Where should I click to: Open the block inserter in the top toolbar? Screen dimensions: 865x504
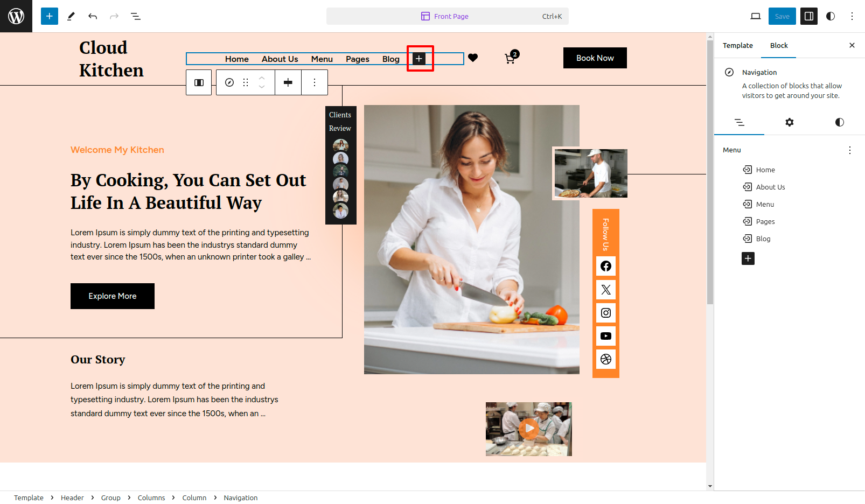click(x=49, y=16)
